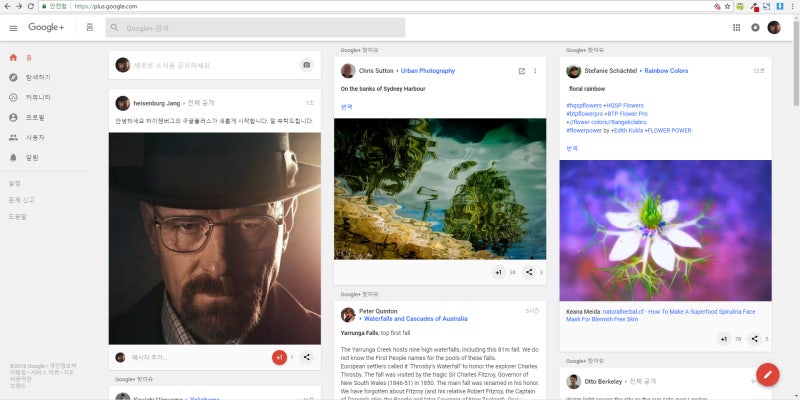Viewport: 800px width, 400px height.
Task: Add a photo with the camera icon
Action: click(306, 65)
